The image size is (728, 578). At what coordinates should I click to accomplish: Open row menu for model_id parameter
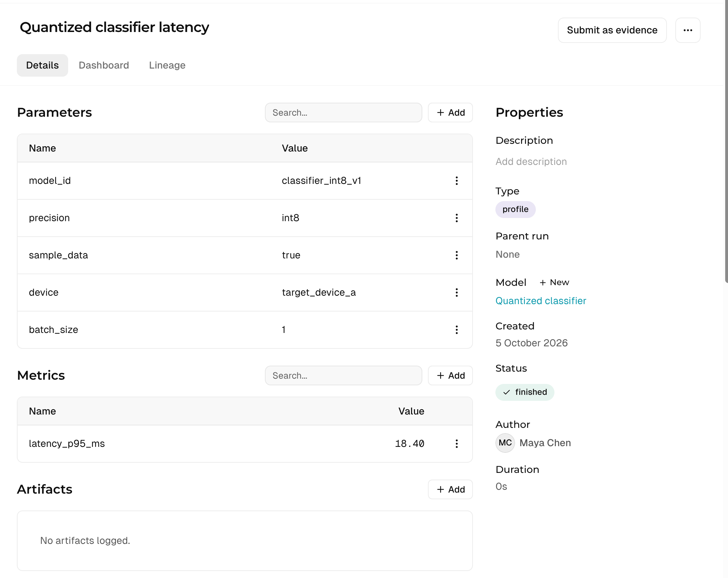point(456,181)
